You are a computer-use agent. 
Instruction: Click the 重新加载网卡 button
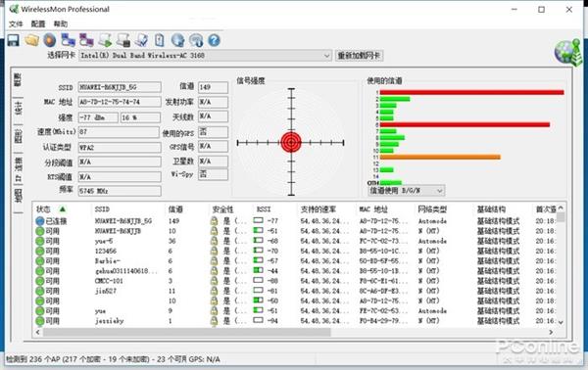[359, 56]
